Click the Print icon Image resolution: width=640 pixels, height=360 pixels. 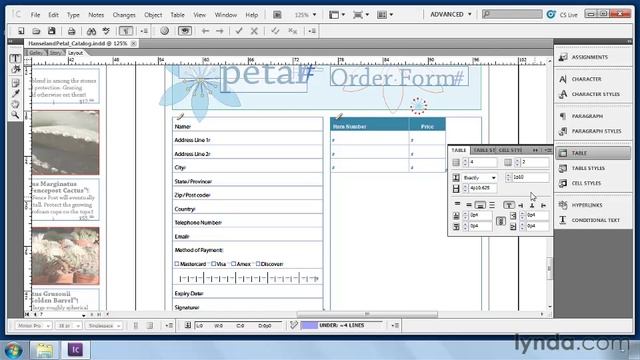point(71,31)
